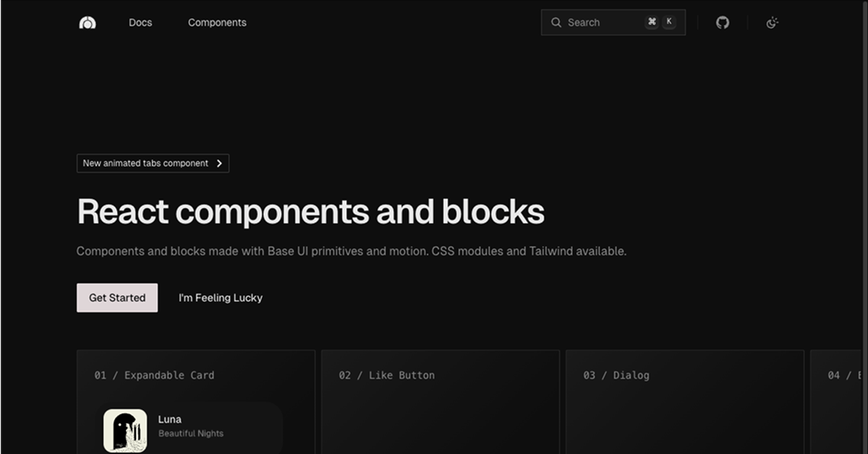This screenshot has width=868, height=454.
Task: Click inside the 01 / Expandable Card demo
Action: tap(195, 405)
